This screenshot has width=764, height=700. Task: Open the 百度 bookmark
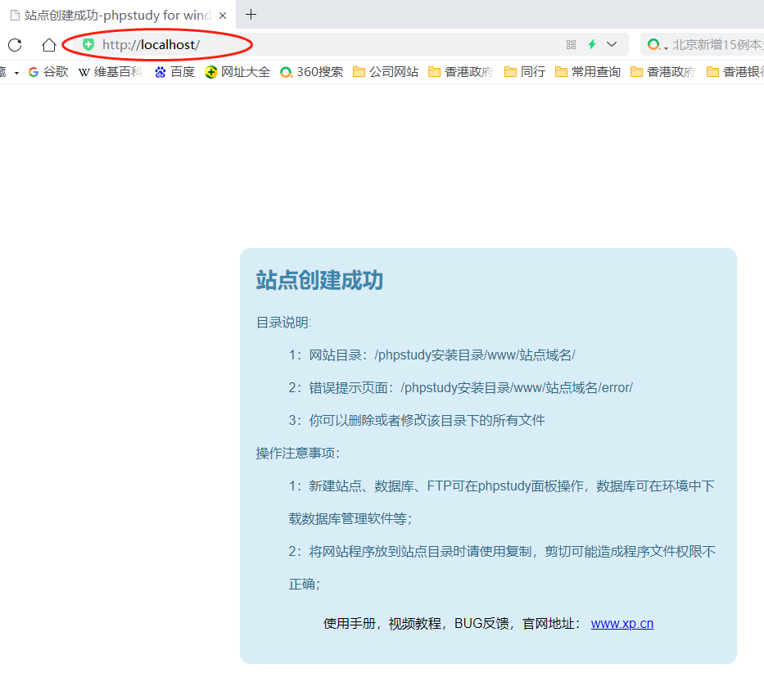click(174, 72)
